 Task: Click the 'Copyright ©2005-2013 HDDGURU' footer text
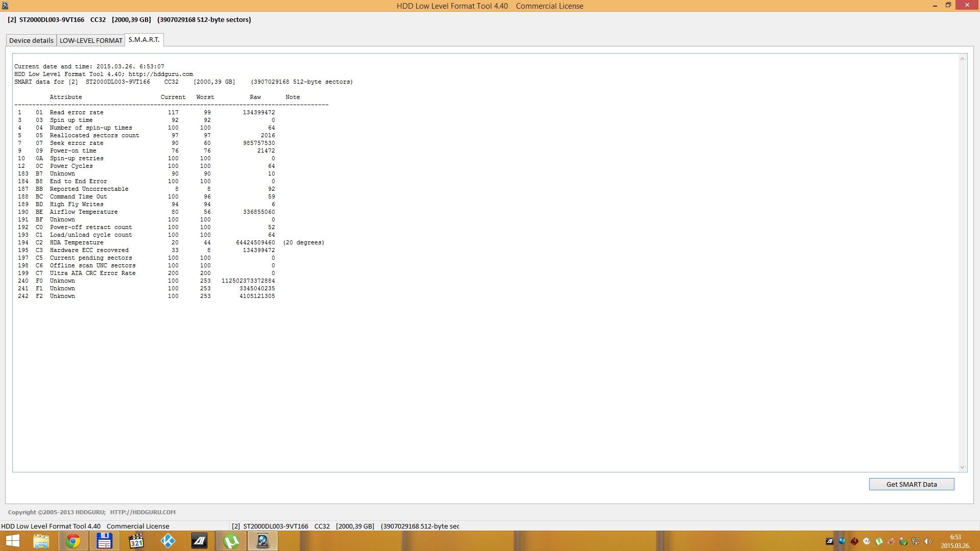pos(57,512)
